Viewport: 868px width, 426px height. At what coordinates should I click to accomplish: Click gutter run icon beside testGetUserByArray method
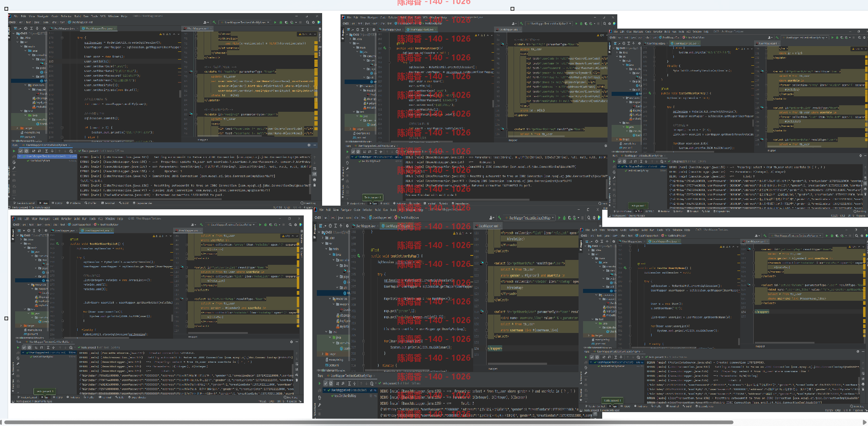coord(650,93)
